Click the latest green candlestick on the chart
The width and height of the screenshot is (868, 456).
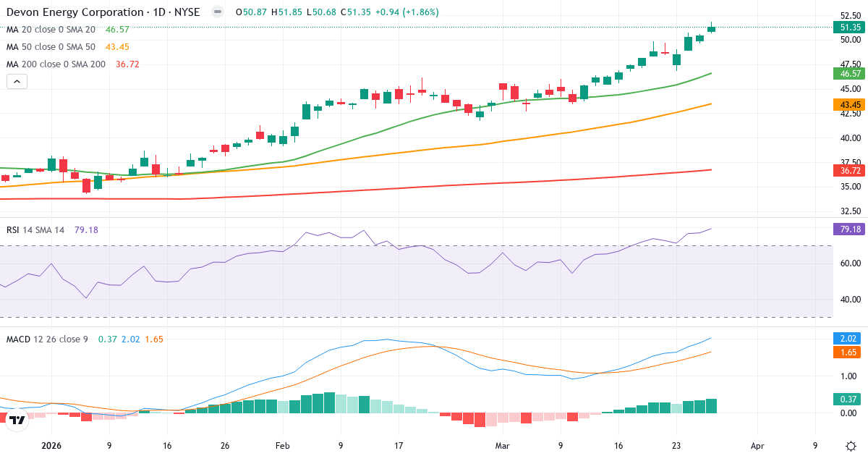[711, 29]
